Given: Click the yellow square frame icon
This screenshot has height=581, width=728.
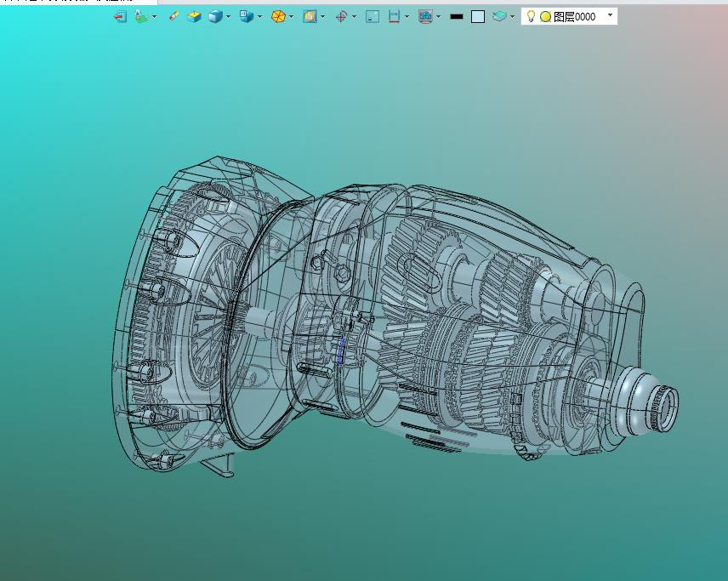Looking at the screenshot, I should (310, 16).
